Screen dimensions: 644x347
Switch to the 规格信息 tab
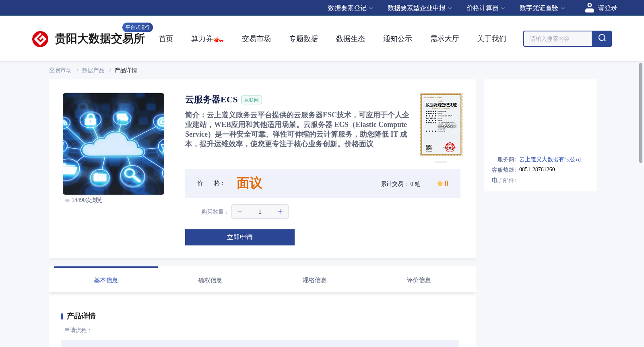pos(314,280)
